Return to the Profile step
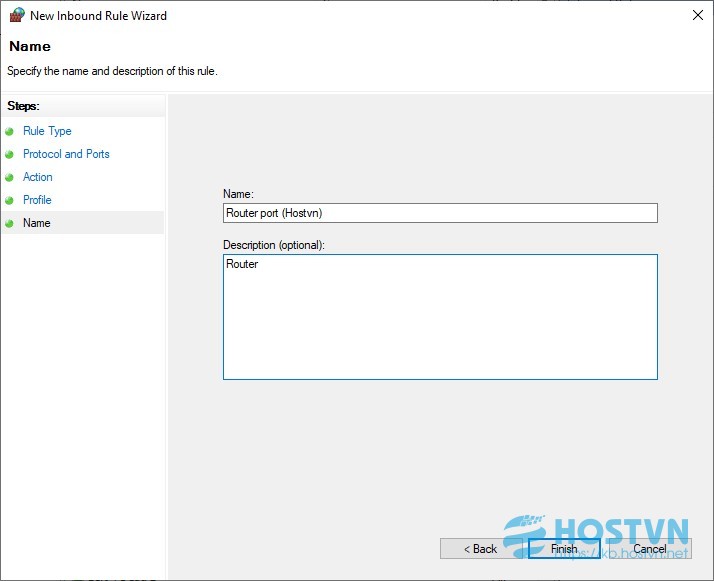The height and width of the screenshot is (581, 714). coord(37,200)
